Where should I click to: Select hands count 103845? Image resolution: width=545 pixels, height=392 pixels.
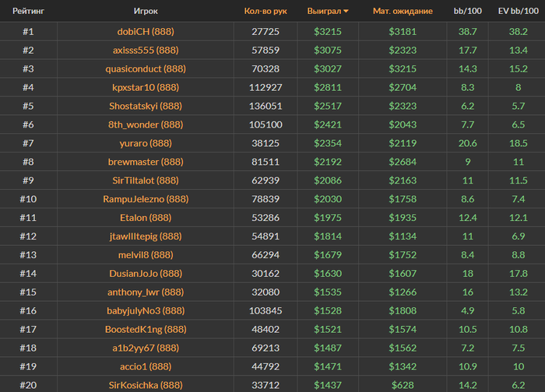[x=265, y=311]
